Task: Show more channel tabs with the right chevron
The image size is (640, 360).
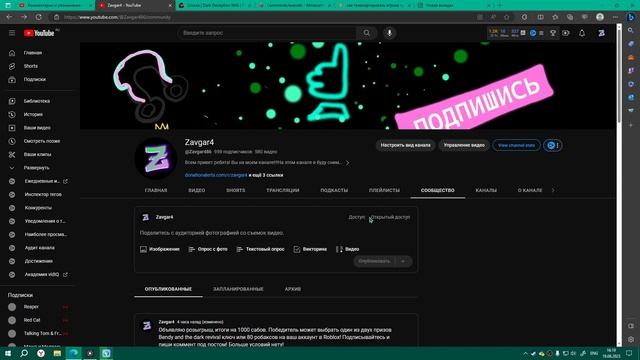Action: point(553,191)
